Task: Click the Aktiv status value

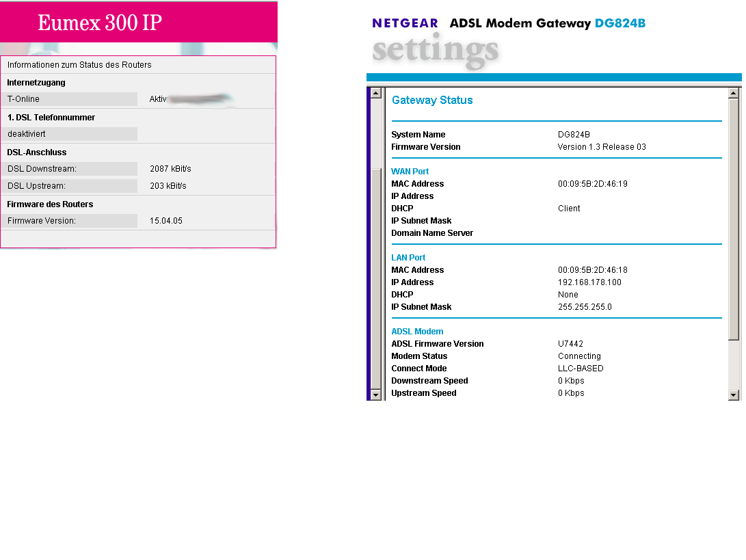Action: 158,99
